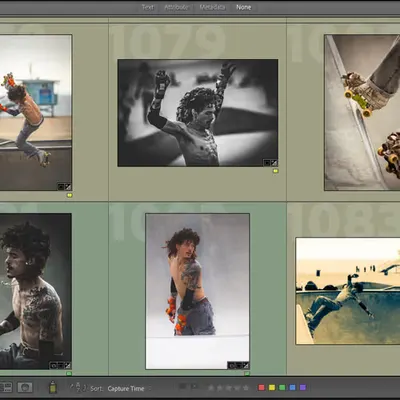Select roller skates on ramp edge photo
The height and width of the screenshot is (400, 400).
(362, 112)
